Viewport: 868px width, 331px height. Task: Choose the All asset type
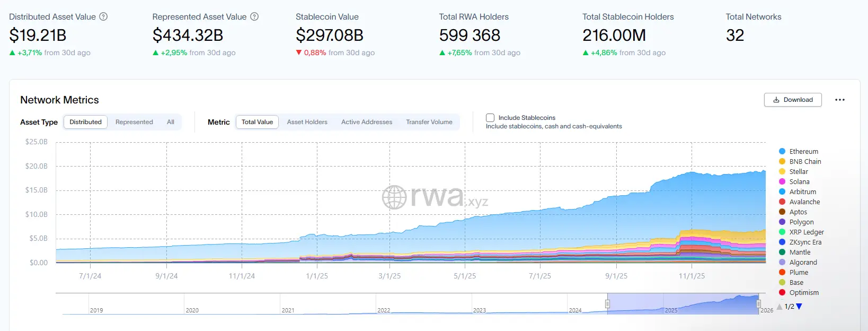(x=171, y=122)
